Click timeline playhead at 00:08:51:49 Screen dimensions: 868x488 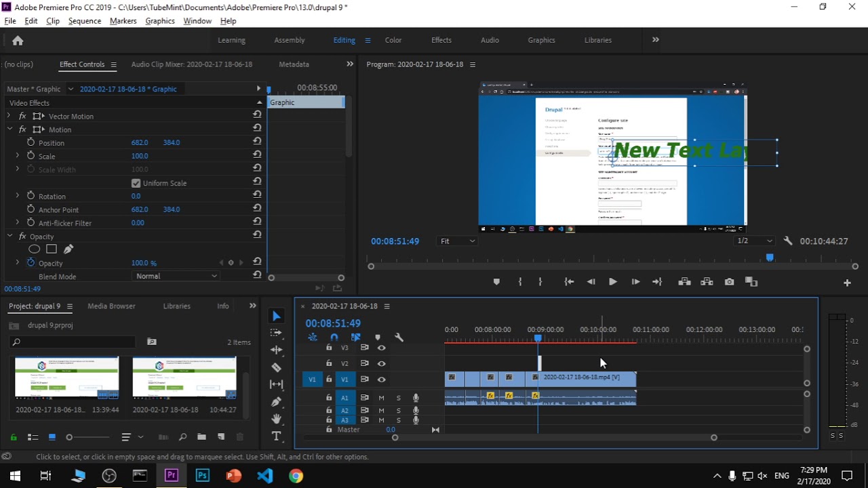click(x=538, y=338)
